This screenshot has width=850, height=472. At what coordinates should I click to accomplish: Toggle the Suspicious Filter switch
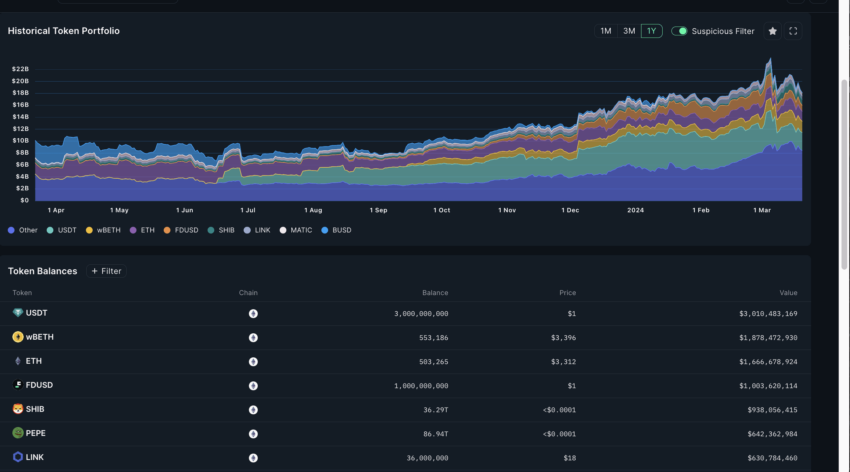tap(680, 31)
